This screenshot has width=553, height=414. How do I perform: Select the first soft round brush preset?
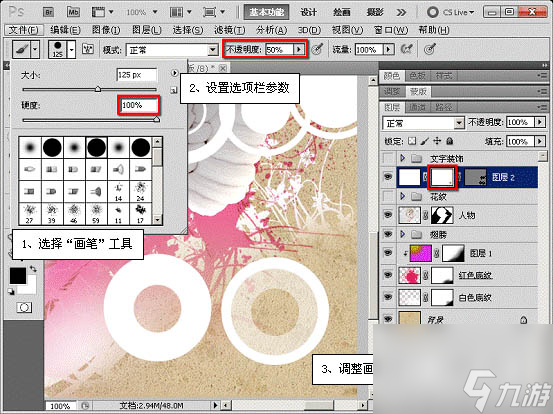tap(30, 147)
